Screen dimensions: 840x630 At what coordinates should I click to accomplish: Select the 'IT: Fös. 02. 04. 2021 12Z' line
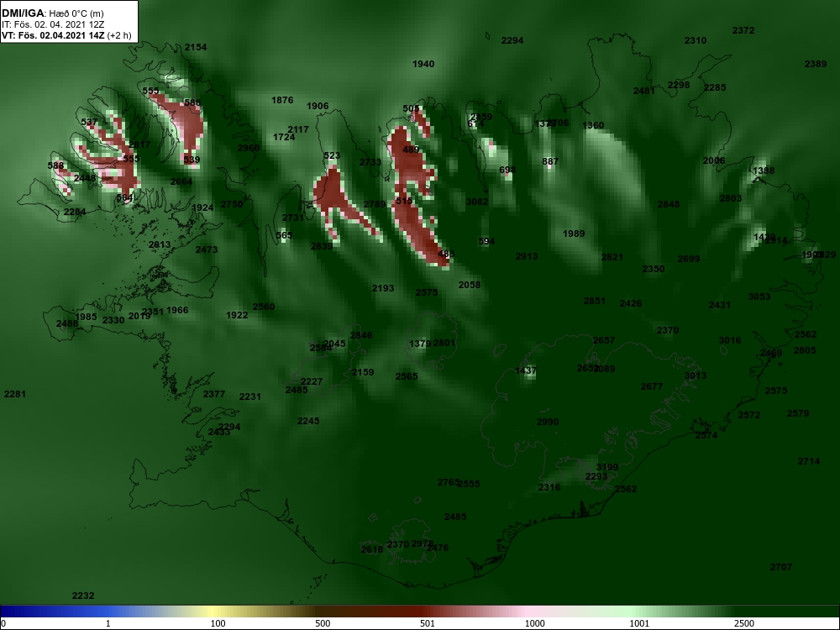pos(52,24)
